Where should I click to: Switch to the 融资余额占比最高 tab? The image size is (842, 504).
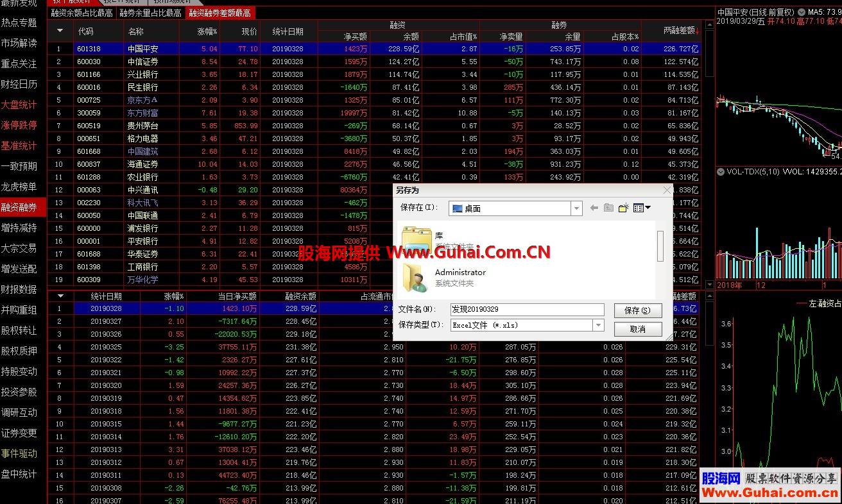[x=82, y=13]
